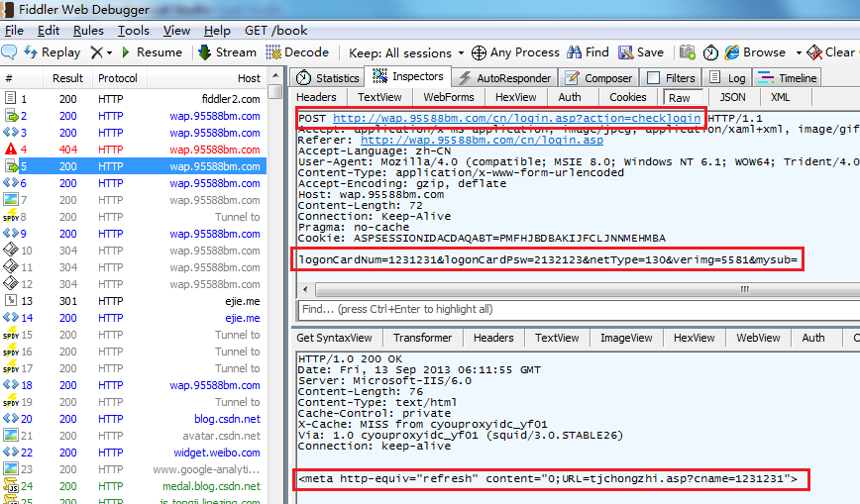Sort sessions by Result column header
This screenshot has width=860, height=504.
67,78
